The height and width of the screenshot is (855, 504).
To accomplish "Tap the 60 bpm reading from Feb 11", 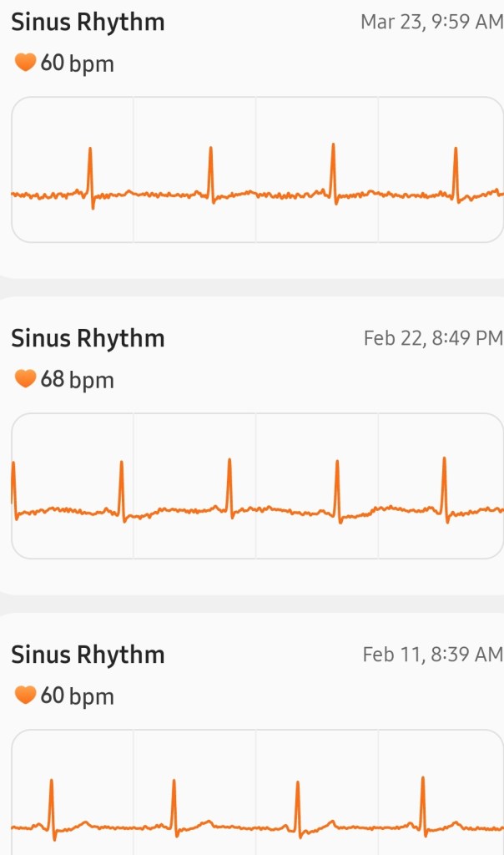I will (x=77, y=696).
